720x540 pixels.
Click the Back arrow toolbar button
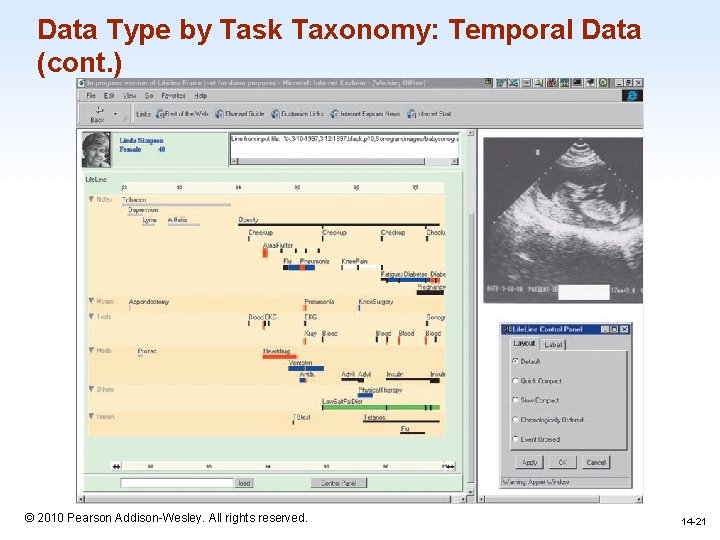(x=98, y=114)
